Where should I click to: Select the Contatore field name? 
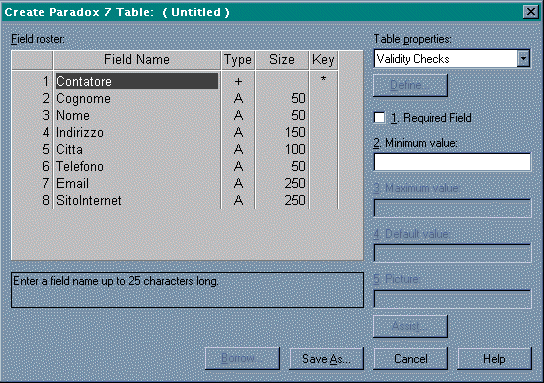[x=137, y=81]
